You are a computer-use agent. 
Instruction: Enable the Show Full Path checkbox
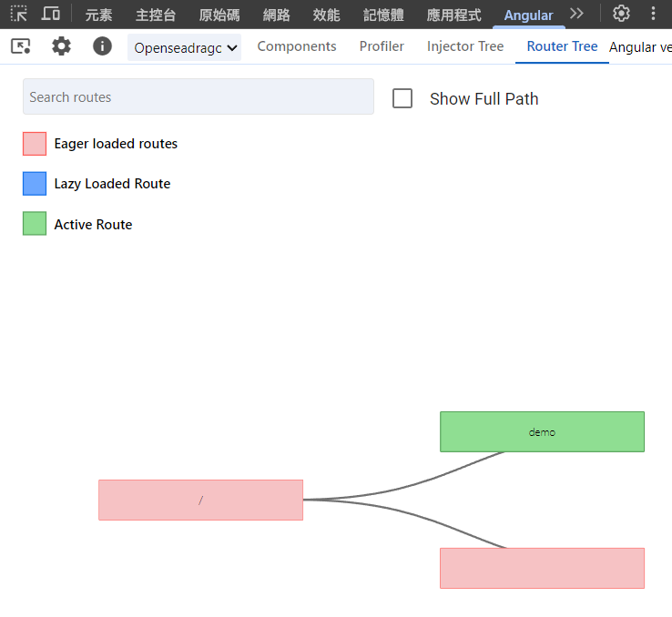(x=402, y=98)
